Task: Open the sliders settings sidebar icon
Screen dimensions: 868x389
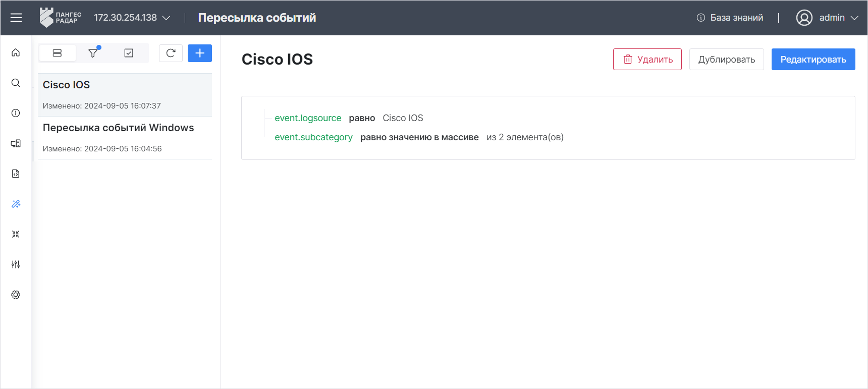Action: pyautogui.click(x=16, y=264)
